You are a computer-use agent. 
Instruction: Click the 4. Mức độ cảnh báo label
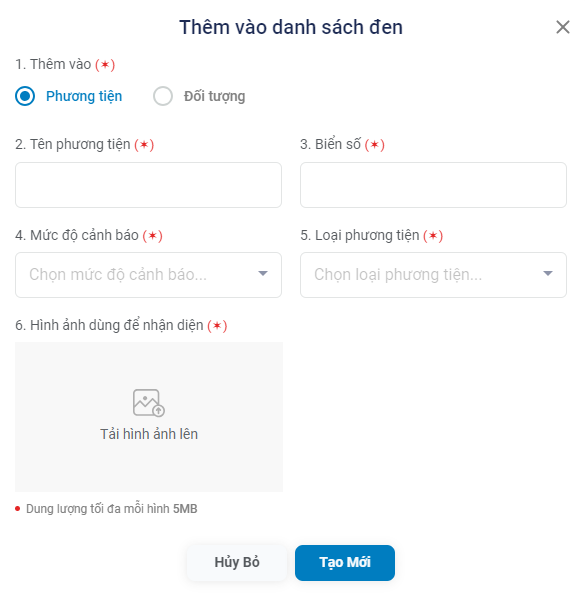pyautogui.click(x=89, y=235)
